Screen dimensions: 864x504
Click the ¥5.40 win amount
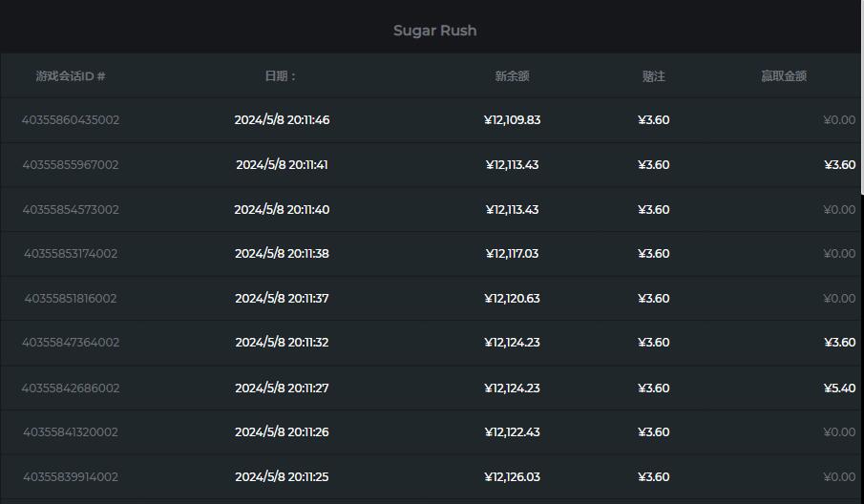coord(839,388)
